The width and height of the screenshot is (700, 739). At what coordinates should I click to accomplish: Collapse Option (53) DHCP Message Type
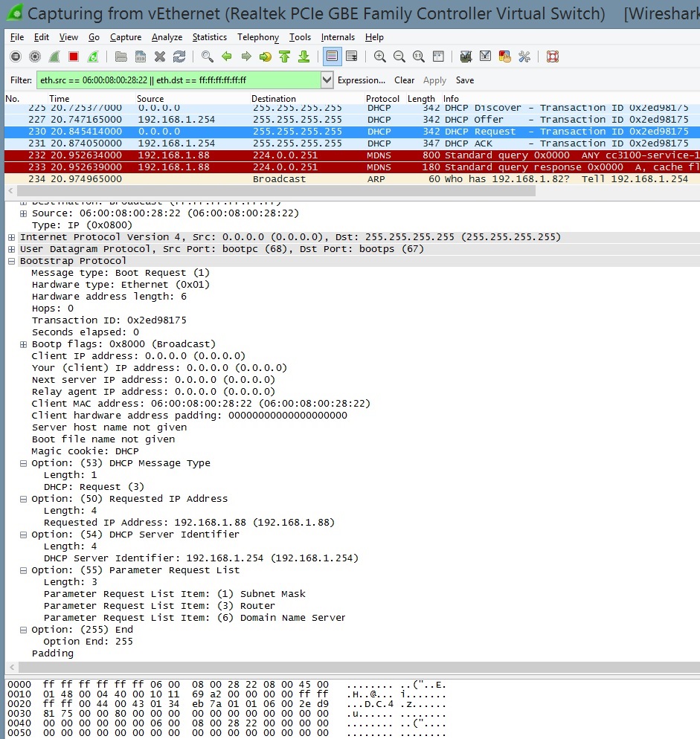pos(23,463)
